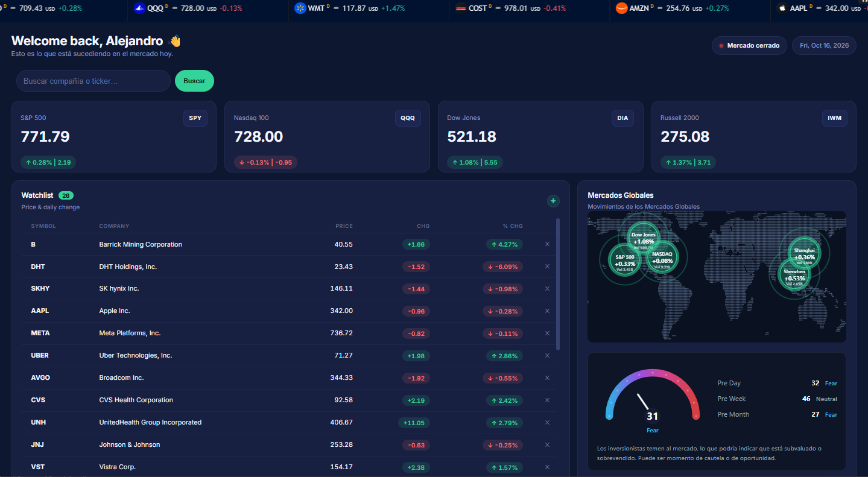Remove Broadcom Inc. from the watchlist

coord(547,377)
